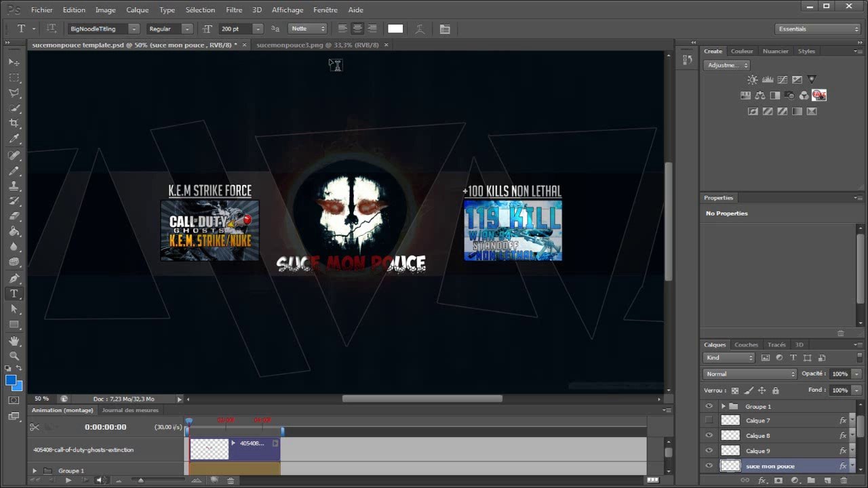Split the clip at playhead with scissors
Viewport: 868px width, 488px height.
(x=34, y=427)
